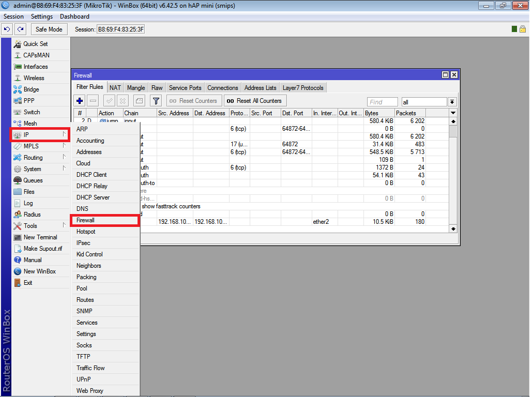Image resolution: width=532 pixels, height=397 pixels.
Task: Expand the MPLS submenu
Action: pos(41,146)
